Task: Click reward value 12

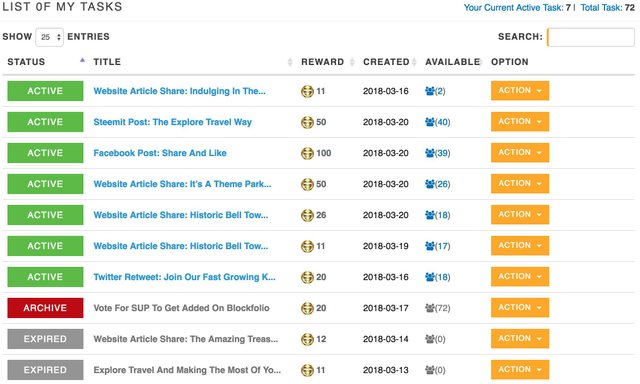Action: tap(321, 339)
